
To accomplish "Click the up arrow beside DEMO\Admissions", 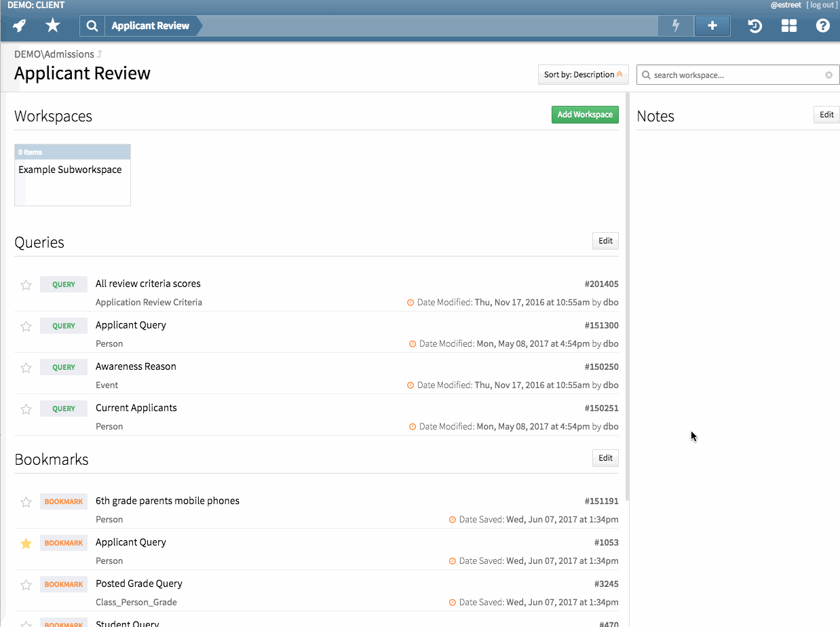I will click(x=100, y=54).
